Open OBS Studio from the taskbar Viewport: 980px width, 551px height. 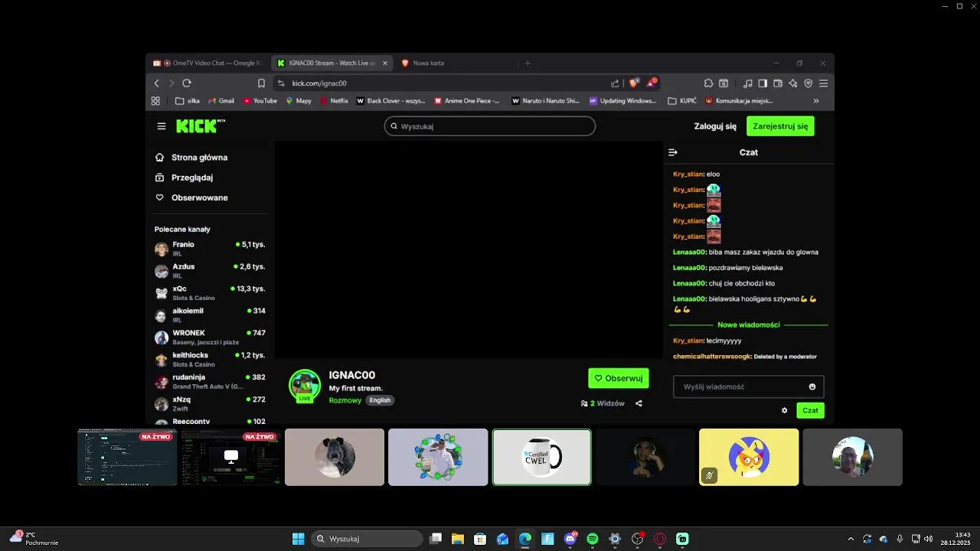coord(637,539)
